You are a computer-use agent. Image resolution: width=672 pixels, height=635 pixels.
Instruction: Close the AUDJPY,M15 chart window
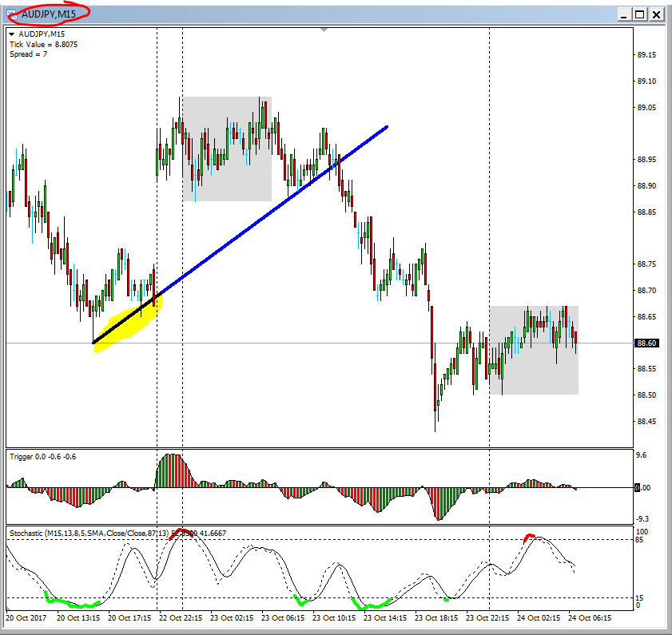point(656,14)
